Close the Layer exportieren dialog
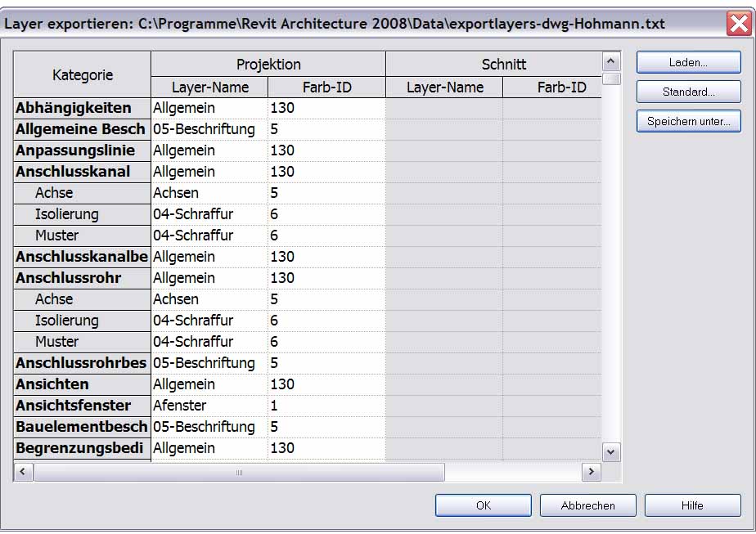The image size is (756, 534). tap(739, 23)
